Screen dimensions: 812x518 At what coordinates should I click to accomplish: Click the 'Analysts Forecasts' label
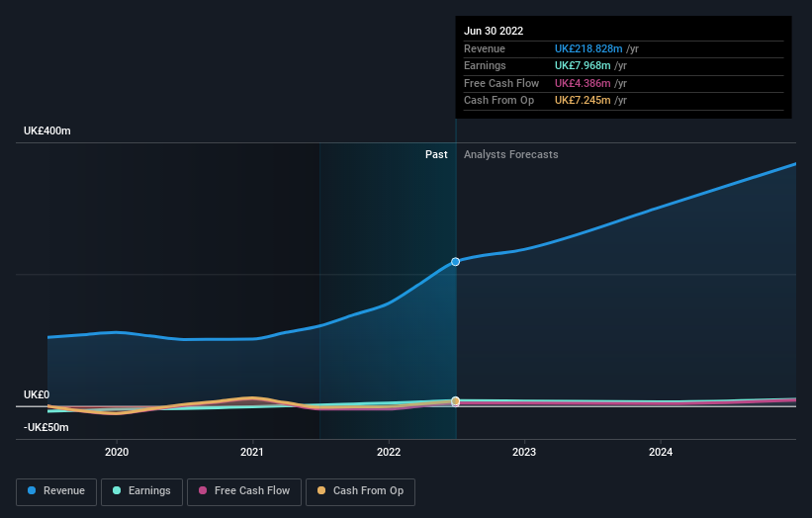coord(510,154)
